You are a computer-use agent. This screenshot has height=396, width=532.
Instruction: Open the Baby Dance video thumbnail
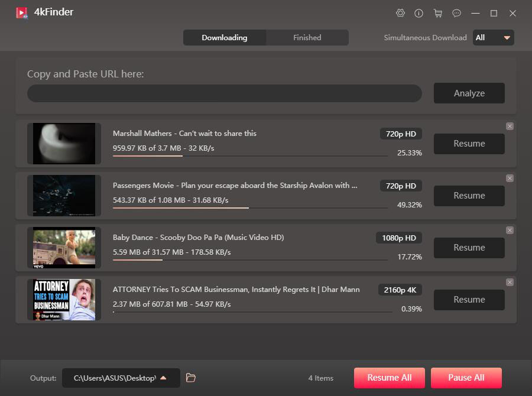pyautogui.click(x=64, y=248)
